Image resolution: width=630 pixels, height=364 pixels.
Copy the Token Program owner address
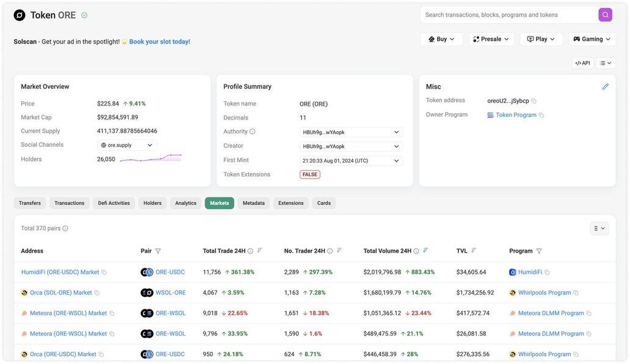541,115
